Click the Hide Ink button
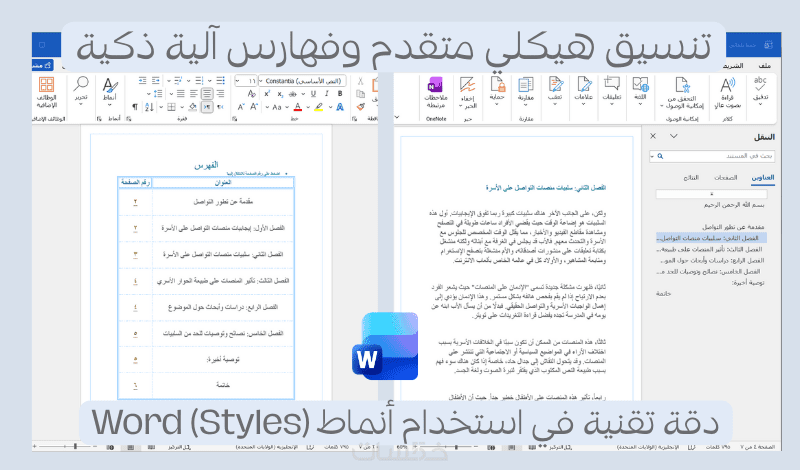This screenshot has height=470, width=800. 467,92
